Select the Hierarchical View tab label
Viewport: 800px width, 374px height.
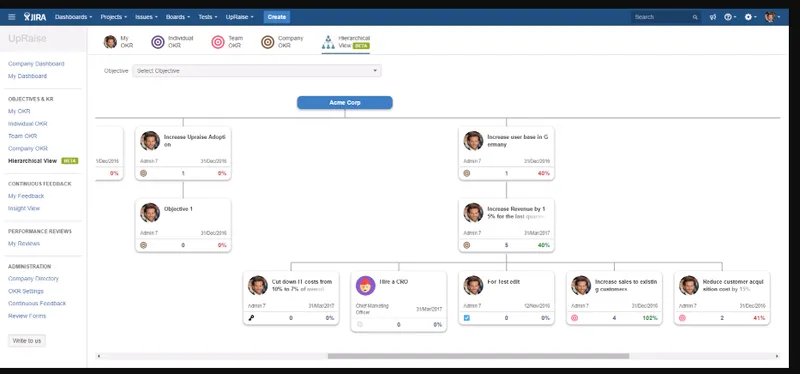tap(354, 42)
